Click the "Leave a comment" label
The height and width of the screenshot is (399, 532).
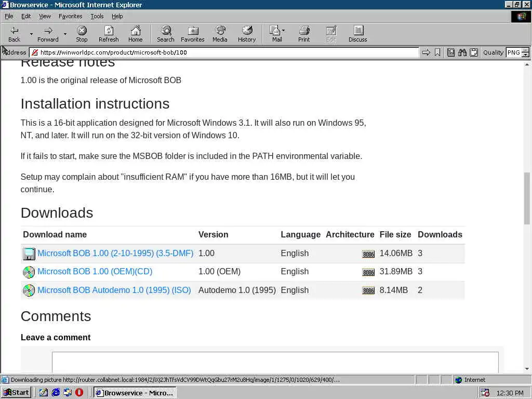56,338
